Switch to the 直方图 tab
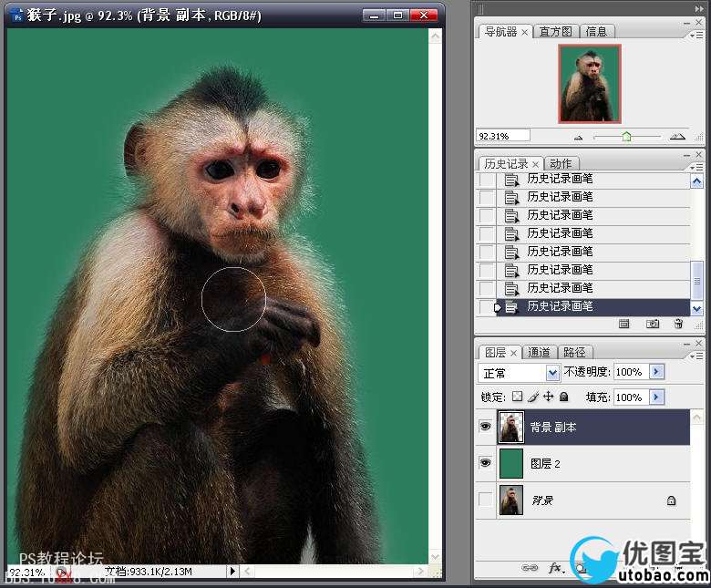This screenshot has width=711, height=588. (x=555, y=32)
